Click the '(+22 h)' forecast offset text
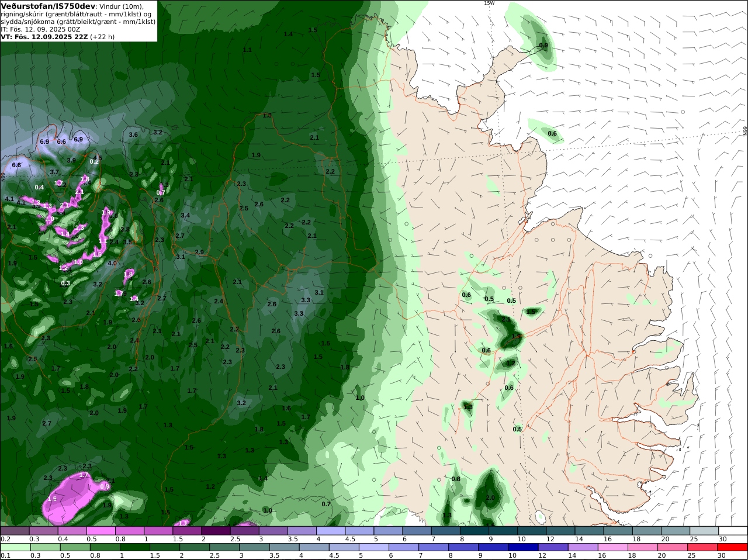 coord(102,36)
